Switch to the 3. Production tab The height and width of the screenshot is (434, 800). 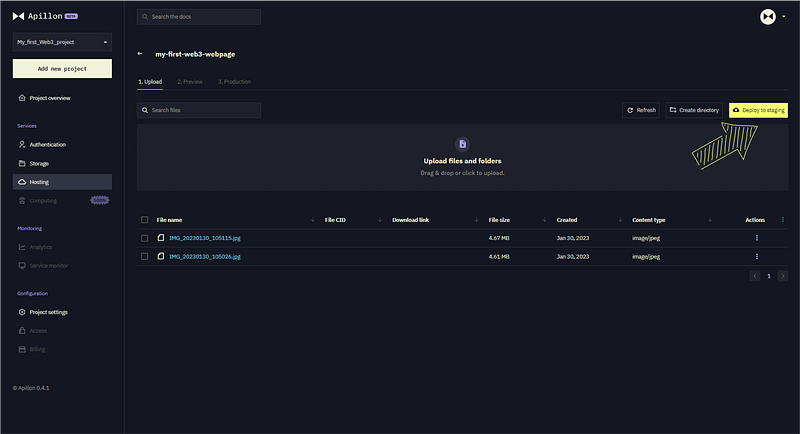(234, 82)
